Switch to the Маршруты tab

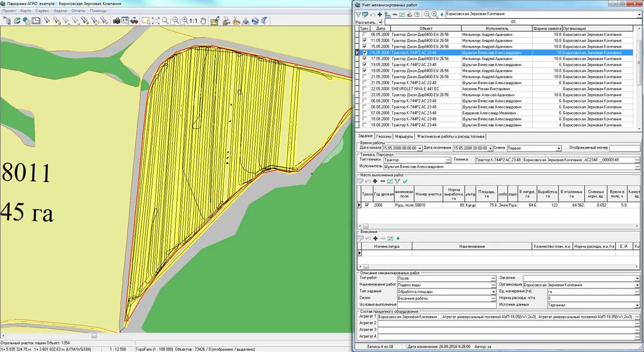tap(404, 136)
